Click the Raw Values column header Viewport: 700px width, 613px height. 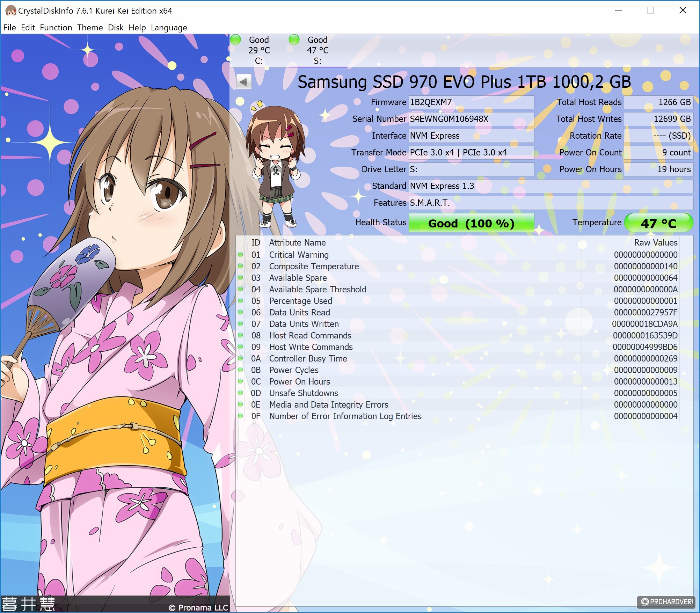(656, 243)
